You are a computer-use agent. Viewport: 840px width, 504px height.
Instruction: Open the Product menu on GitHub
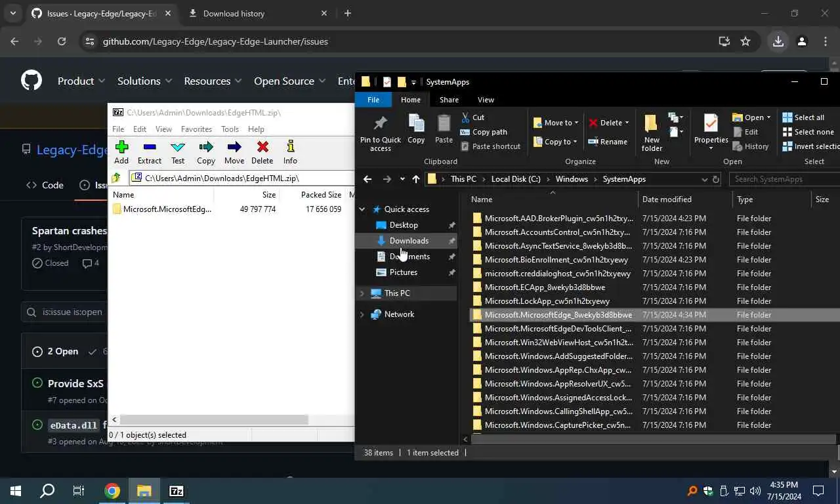coord(81,81)
